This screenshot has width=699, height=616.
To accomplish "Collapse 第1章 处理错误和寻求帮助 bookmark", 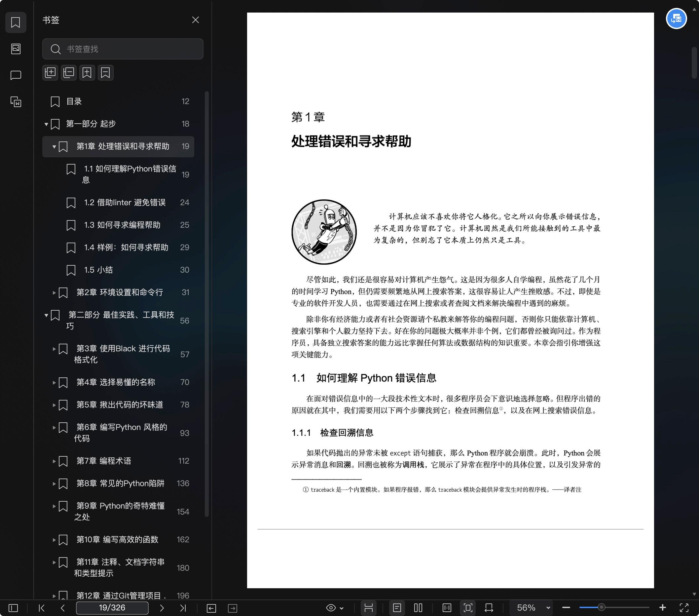I will click(x=54, y=147).
